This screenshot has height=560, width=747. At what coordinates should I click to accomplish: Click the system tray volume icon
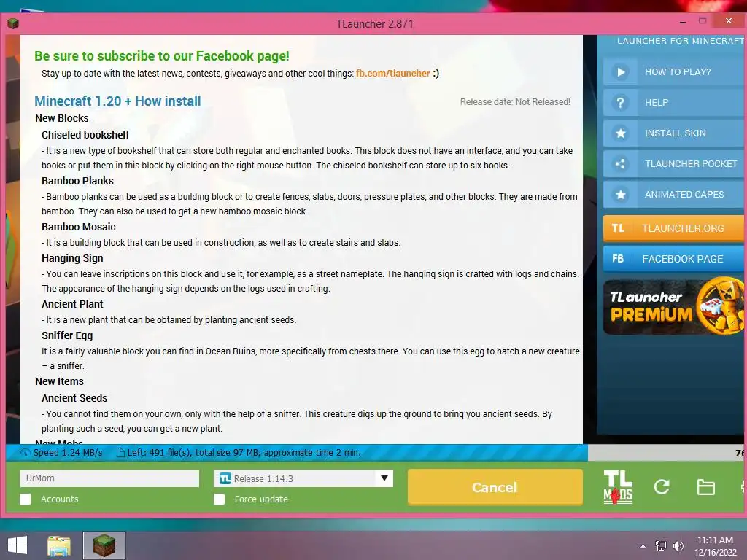678,545
